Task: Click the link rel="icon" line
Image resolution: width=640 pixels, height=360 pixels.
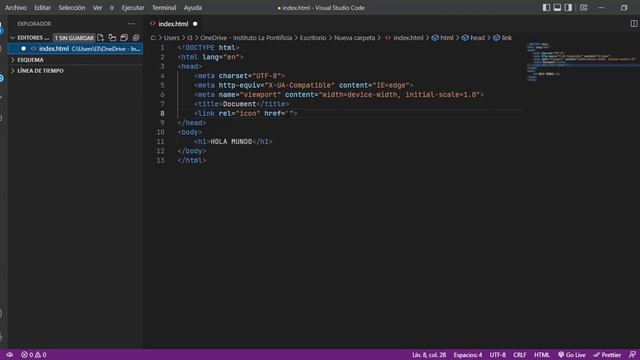Action: (246, 113)
